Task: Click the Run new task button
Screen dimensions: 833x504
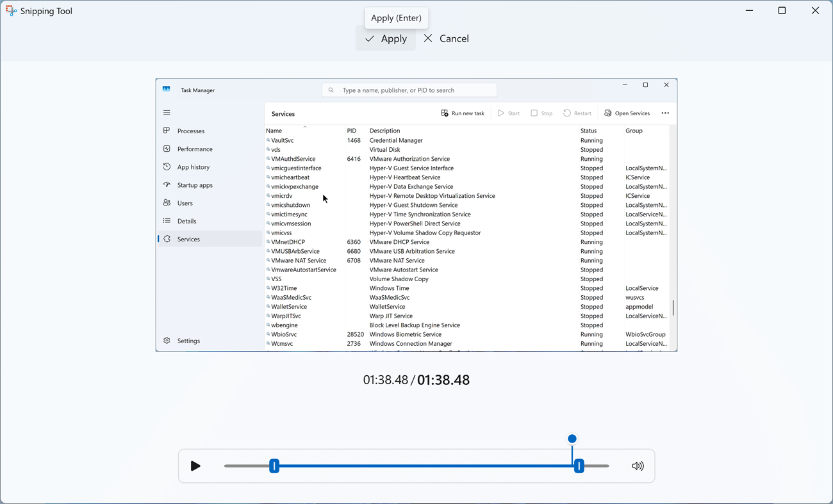Action: click(463, 113)
